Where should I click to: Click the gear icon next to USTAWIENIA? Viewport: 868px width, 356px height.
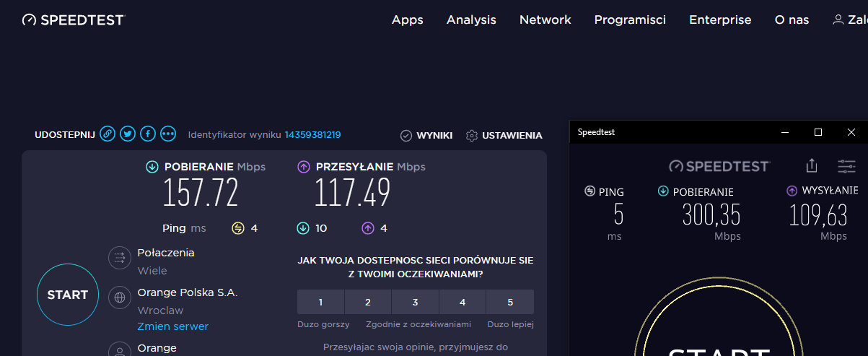click(x=472, y=136)
